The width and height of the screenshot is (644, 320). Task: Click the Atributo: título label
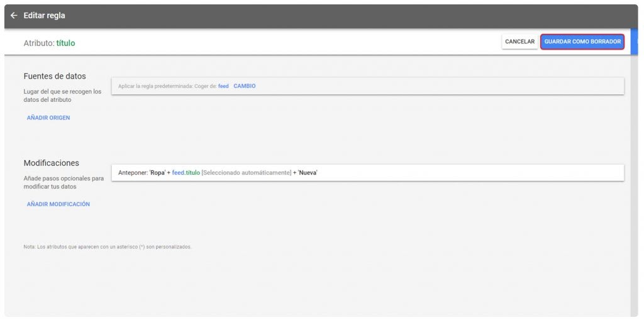[x=49, y=43]
